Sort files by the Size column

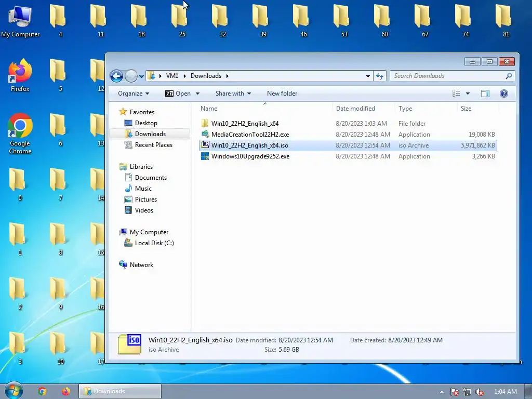click(x=466, y=109)
